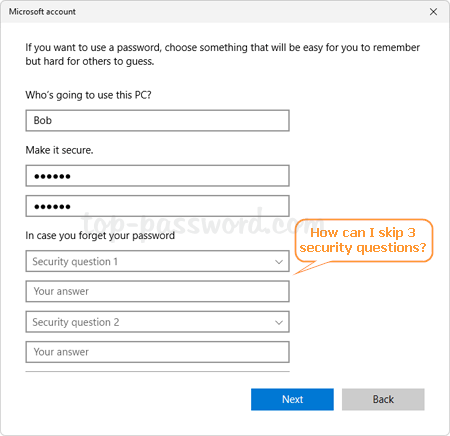
Task: Click the answer field below Security question 1
Action: pos(157,291)
